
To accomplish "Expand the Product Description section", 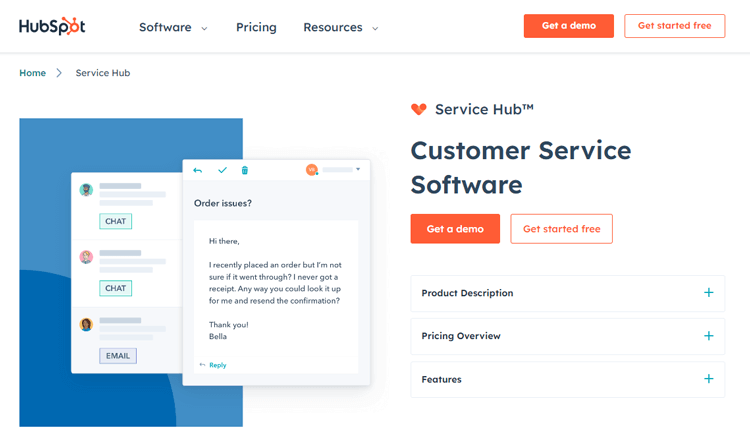I will [568, 293].
